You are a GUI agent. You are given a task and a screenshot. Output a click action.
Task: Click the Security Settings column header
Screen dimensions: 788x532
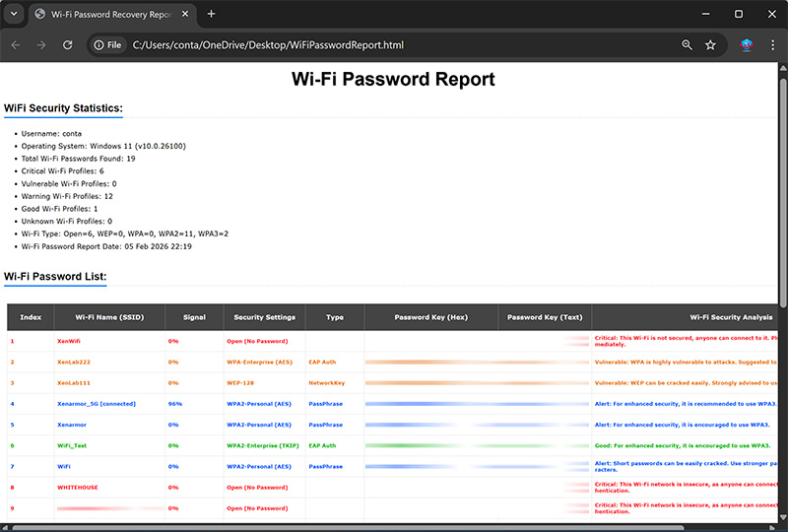265,317
